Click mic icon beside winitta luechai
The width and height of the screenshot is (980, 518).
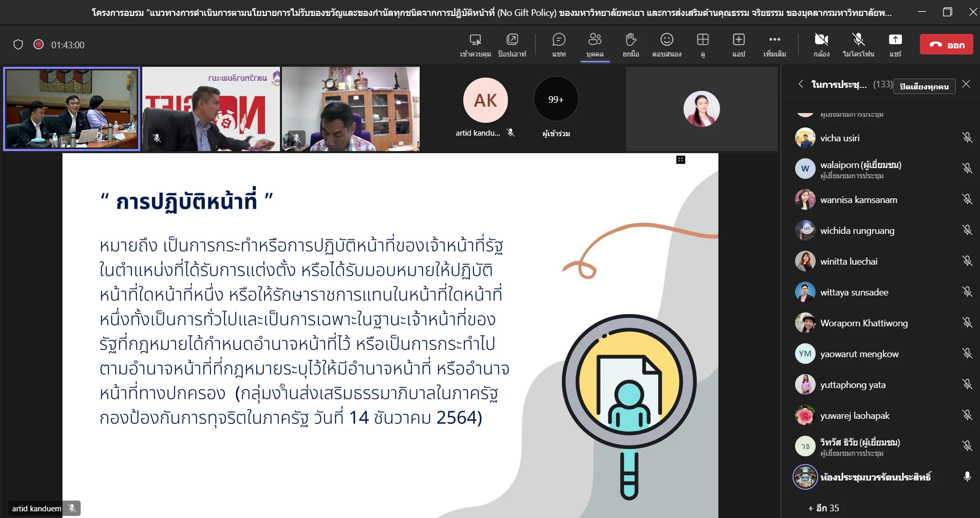click(x=967, y=261)
